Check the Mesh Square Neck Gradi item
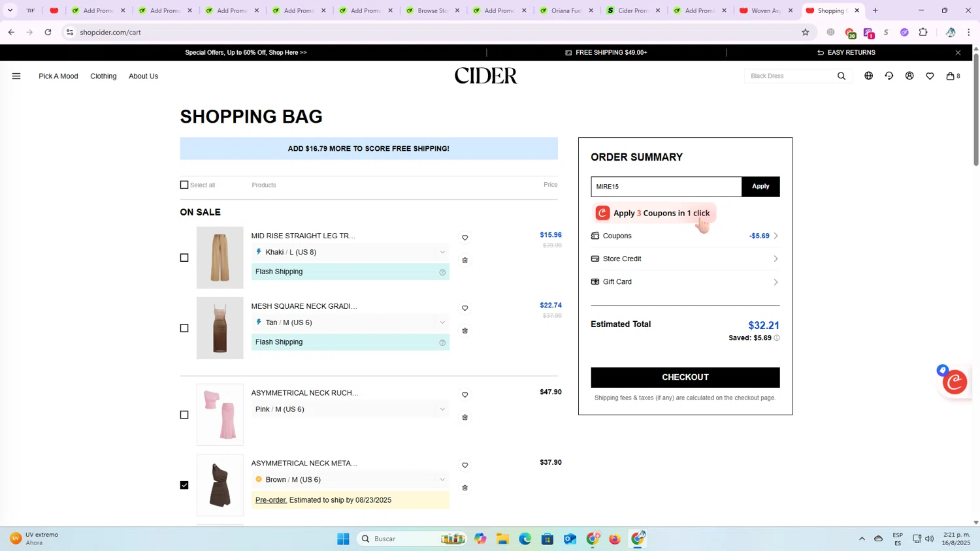The height and width of the screenshot is (551, 980). tap(184, 328)
